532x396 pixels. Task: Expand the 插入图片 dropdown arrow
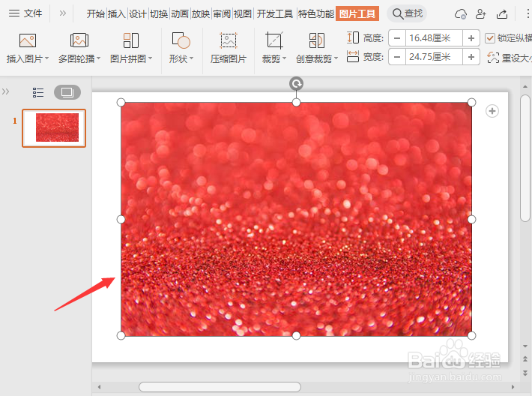click(x=46, y=58)
